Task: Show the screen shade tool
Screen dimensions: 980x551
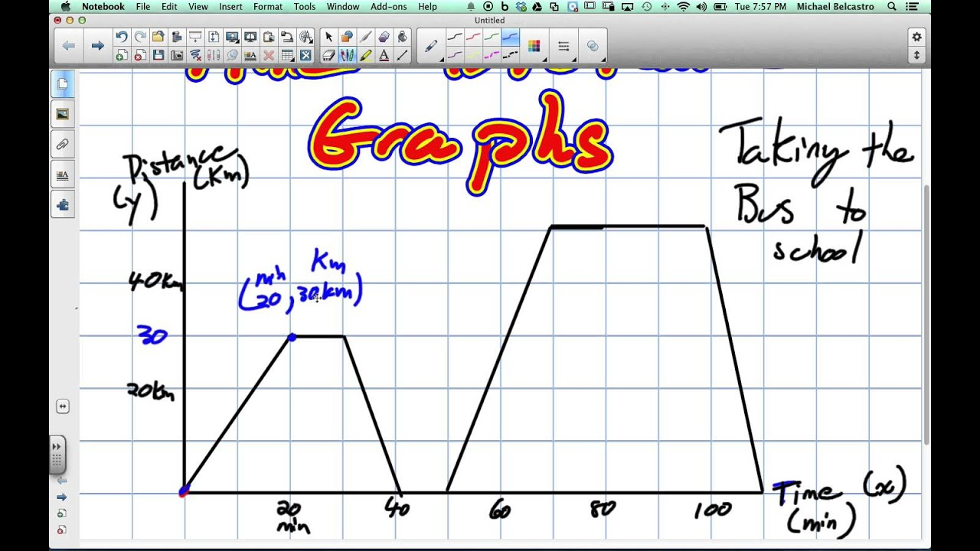Action: tap(195, 37)
